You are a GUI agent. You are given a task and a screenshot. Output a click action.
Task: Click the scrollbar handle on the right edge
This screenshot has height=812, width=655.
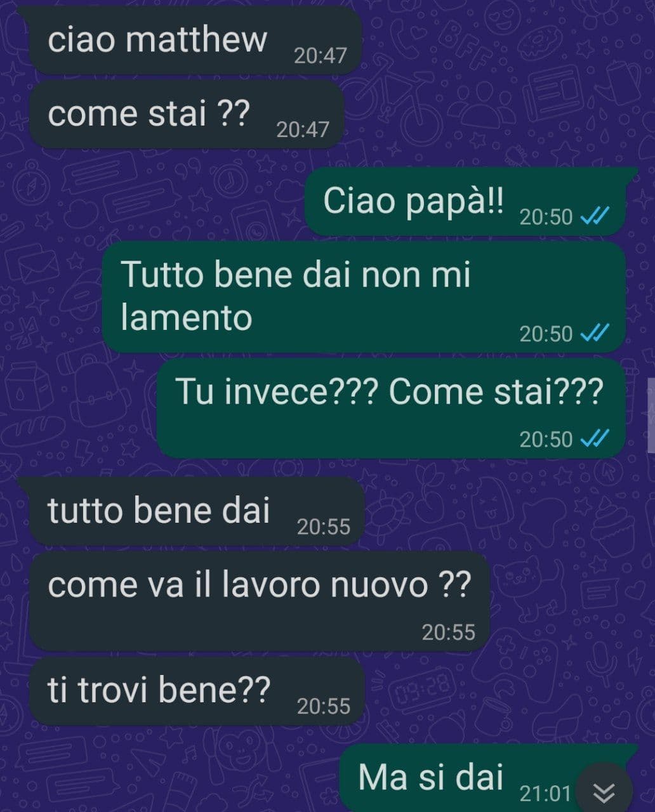tap(651, 414)
